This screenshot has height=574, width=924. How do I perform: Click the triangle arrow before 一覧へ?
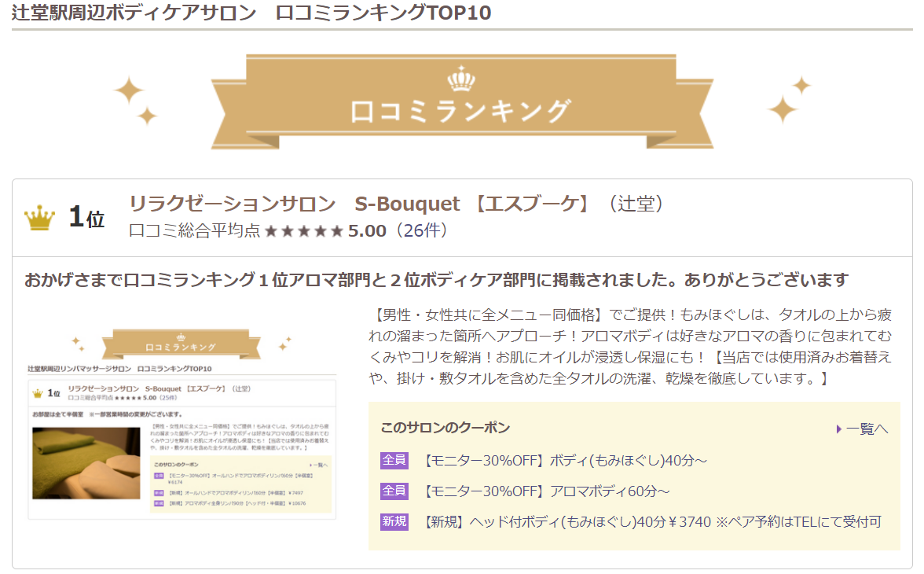click(838, 429)
